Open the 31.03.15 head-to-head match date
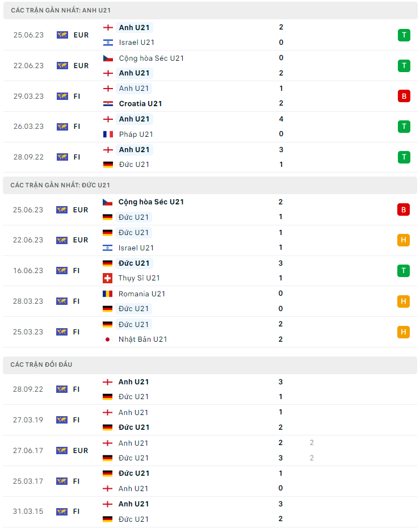This screenshot has width=420, height=528. (x=29, y=512)
